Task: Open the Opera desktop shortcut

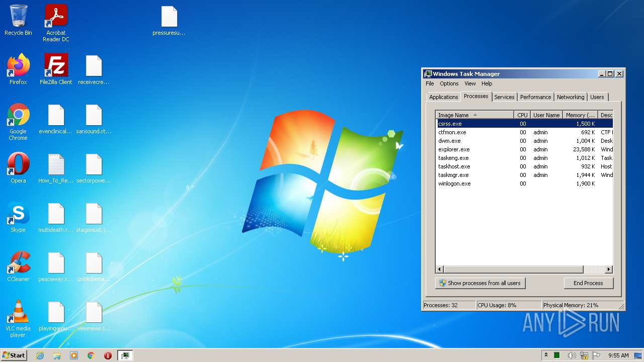Action: coord(18,168)
